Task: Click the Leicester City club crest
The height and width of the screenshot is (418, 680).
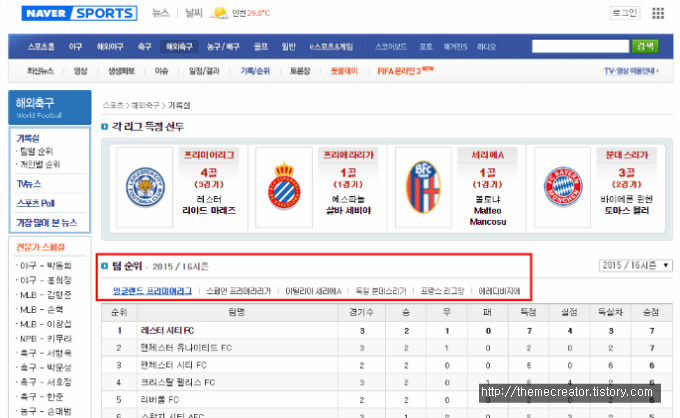Action: pos(145,187)
